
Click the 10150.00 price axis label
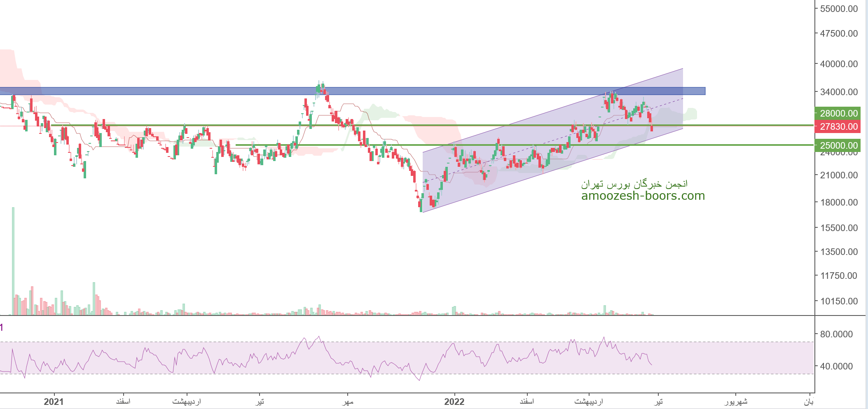coord(839,301)
